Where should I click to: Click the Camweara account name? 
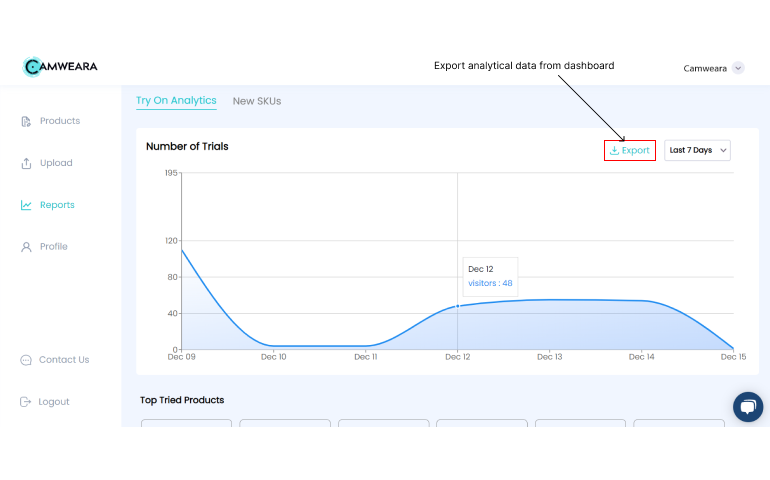705,68
